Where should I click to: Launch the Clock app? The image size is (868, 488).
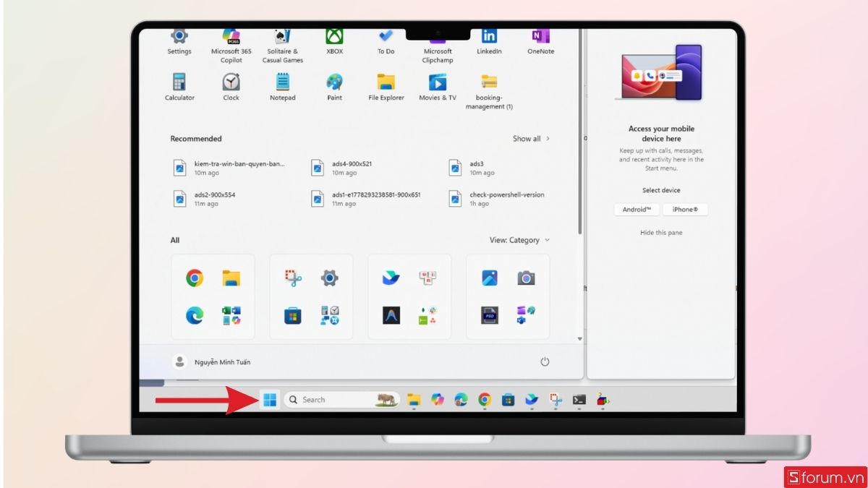(231, 87)
